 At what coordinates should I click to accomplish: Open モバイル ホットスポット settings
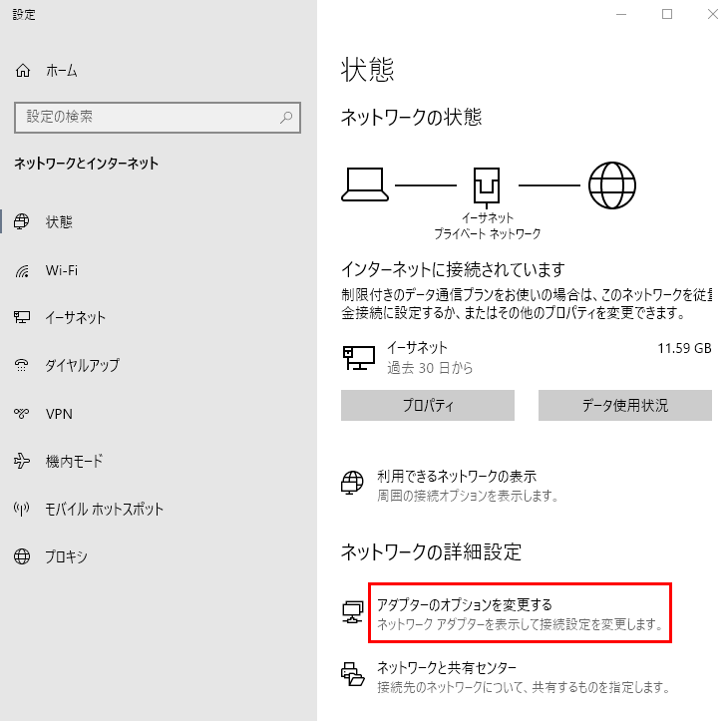(x=104, y=509)
